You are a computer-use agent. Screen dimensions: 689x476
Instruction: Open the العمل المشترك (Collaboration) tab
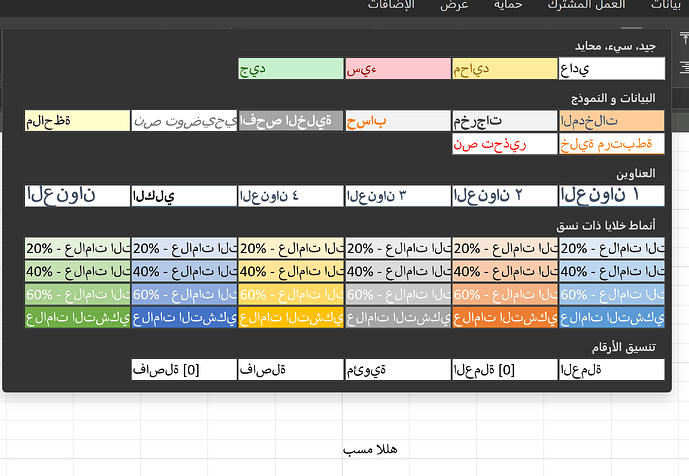pyautogui.click(x=586, y=5)
